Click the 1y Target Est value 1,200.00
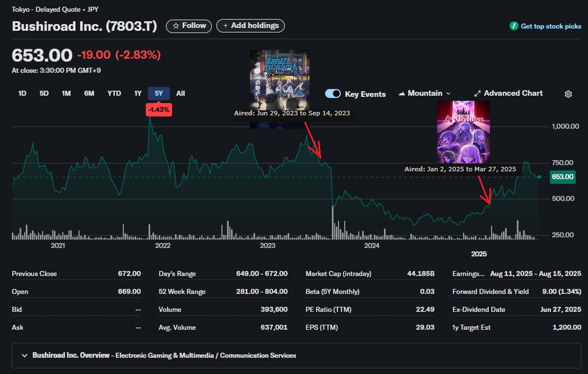588x374 pixels. pos(567,328)
